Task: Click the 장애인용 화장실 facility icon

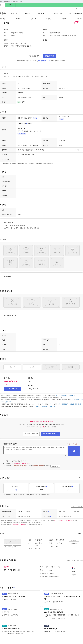Action: pos(51,301)
